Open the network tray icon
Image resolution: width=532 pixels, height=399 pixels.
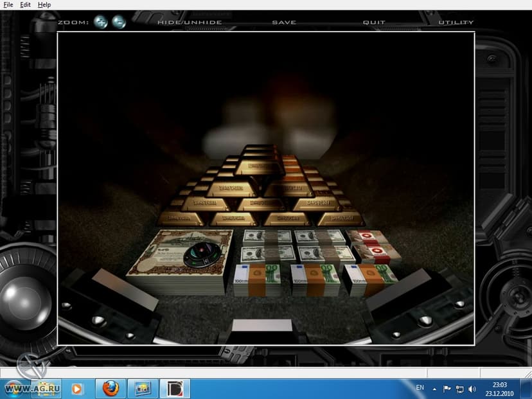460,389
